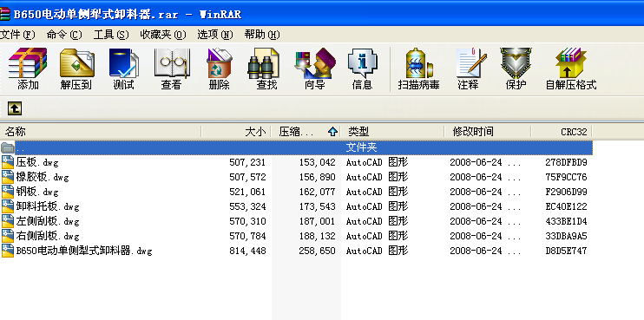Image resolution: width=644 pixels, height=320 pixels.
Task: Click CRC32 value 433BE1D4
Action: (x=566, y=221)
